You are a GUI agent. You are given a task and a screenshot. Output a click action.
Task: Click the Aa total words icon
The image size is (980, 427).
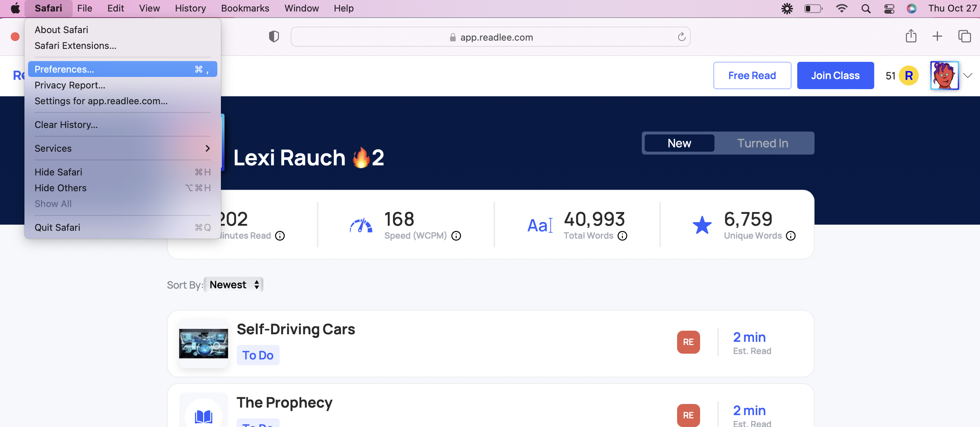pyautogui.click(x=539, y=225)
